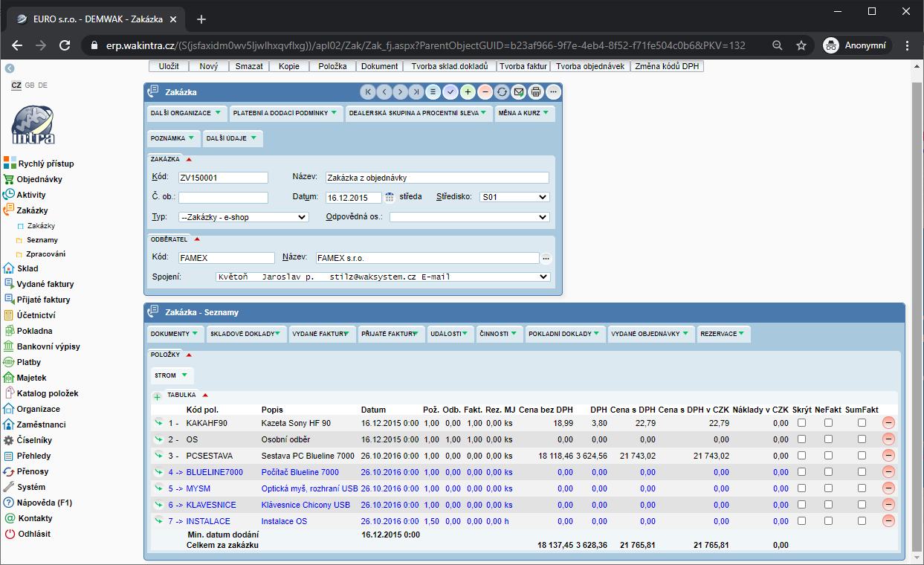Click the Uložit button

(x=169, y=66)
